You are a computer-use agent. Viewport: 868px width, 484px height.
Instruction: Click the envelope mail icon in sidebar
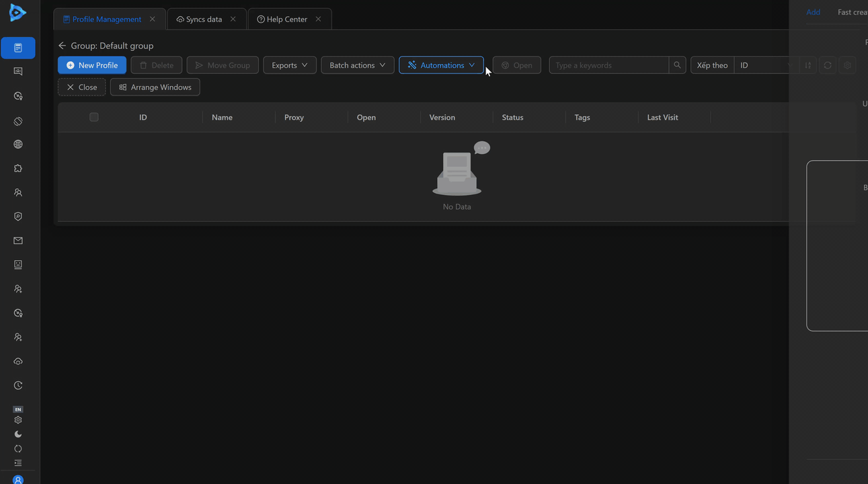[18, 241]
